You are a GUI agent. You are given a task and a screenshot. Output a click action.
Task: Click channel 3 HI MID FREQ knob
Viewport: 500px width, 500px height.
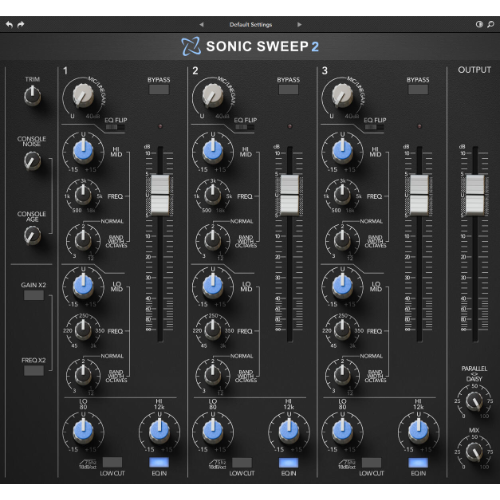point(342,195)
